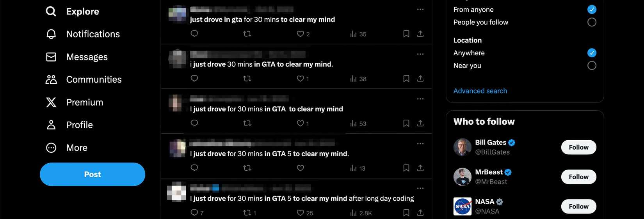Open the Explore search icon
This screenshot has width=644, height=219.
51,11
